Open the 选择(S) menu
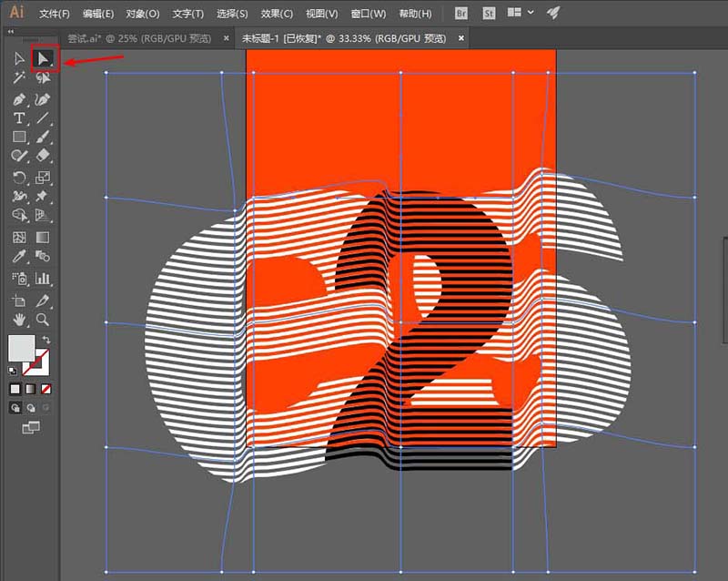The width and height of the screenshot is (728, 581). [x=232, y=14]
